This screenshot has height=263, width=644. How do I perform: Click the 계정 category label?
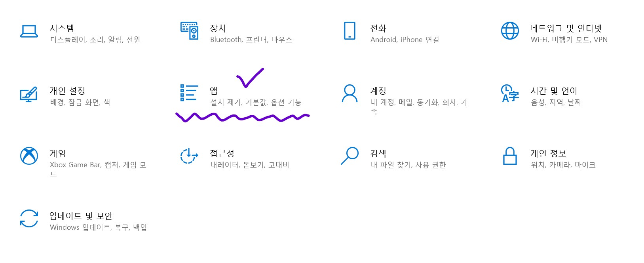point(378,91)
